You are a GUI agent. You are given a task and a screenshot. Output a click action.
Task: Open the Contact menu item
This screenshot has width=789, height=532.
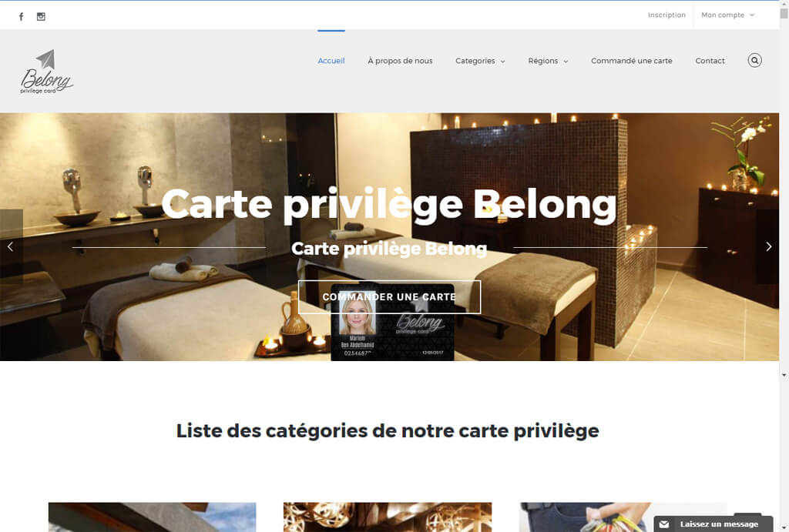[710, 61]
